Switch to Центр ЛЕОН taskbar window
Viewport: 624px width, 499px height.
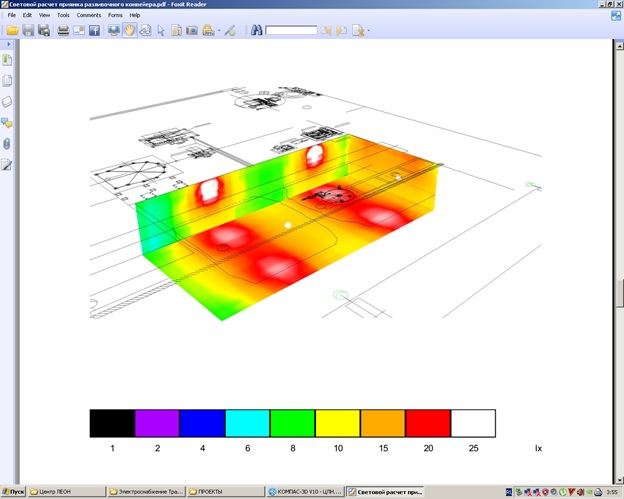pos(67,492)
